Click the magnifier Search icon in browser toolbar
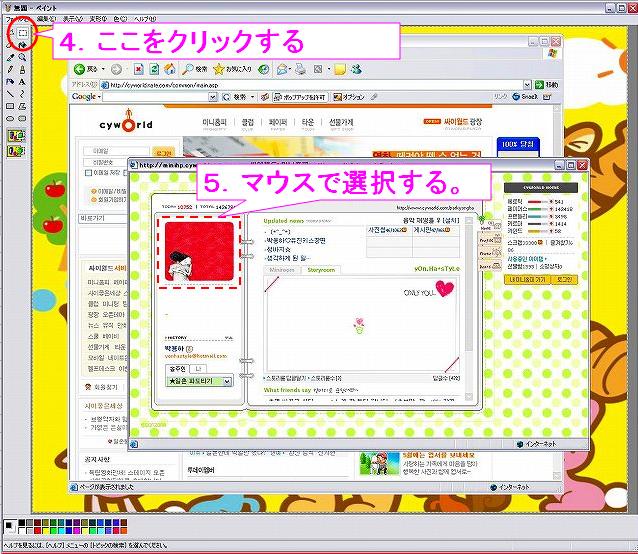The image size is (638, 554). 187,69
